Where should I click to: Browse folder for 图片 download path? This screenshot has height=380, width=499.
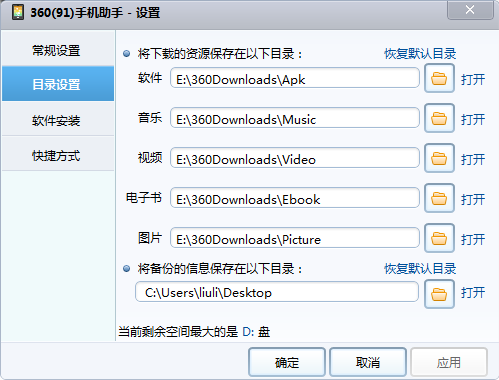[439, 238]
